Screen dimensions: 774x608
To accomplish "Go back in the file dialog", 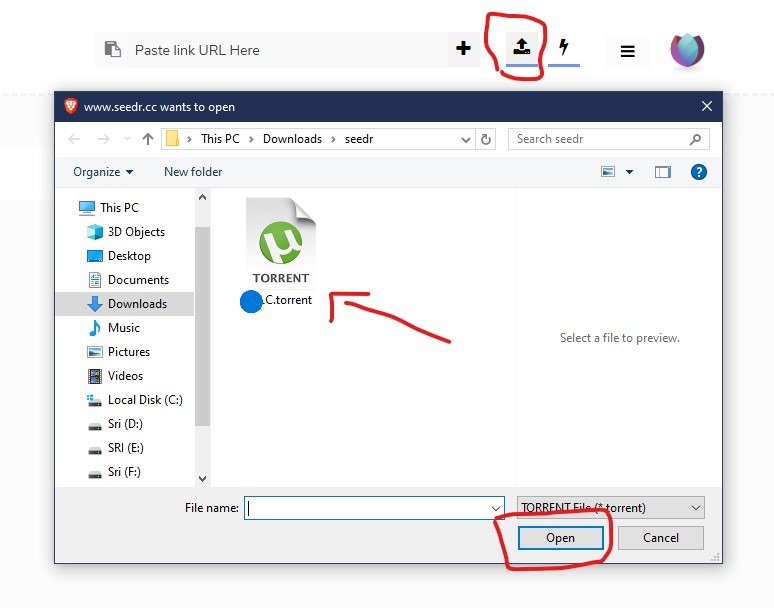I will [x=75, y=139].
